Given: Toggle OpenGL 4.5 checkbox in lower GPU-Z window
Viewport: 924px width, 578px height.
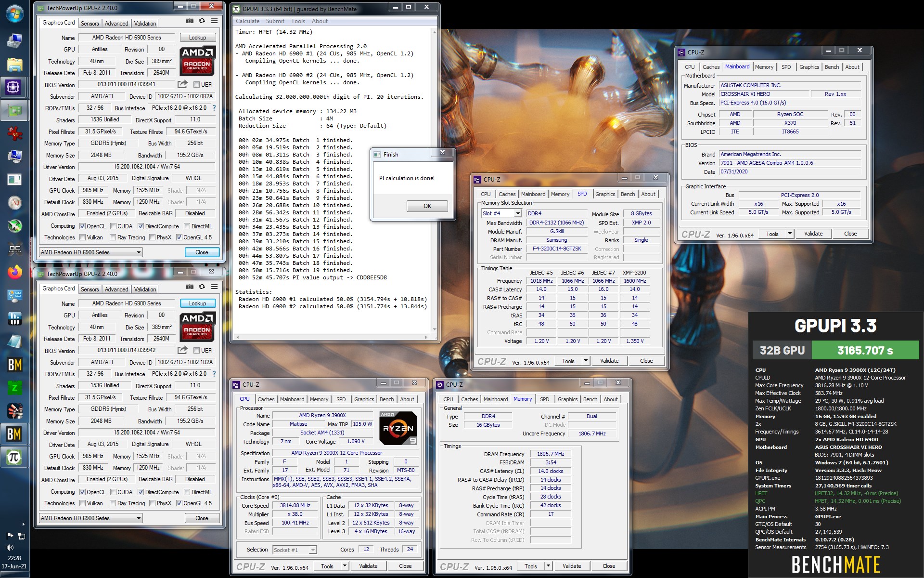Looking at the screenshot, I should click(179, 503).
